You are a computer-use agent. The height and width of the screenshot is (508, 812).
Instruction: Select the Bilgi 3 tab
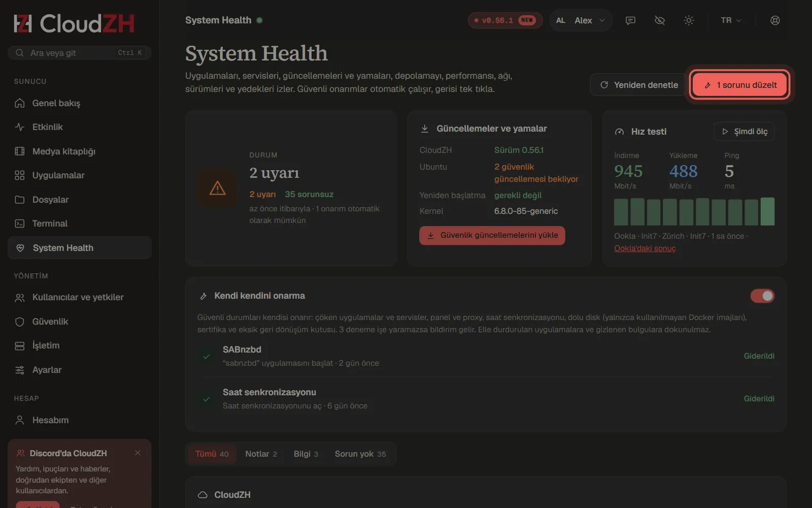click(306, 454)
